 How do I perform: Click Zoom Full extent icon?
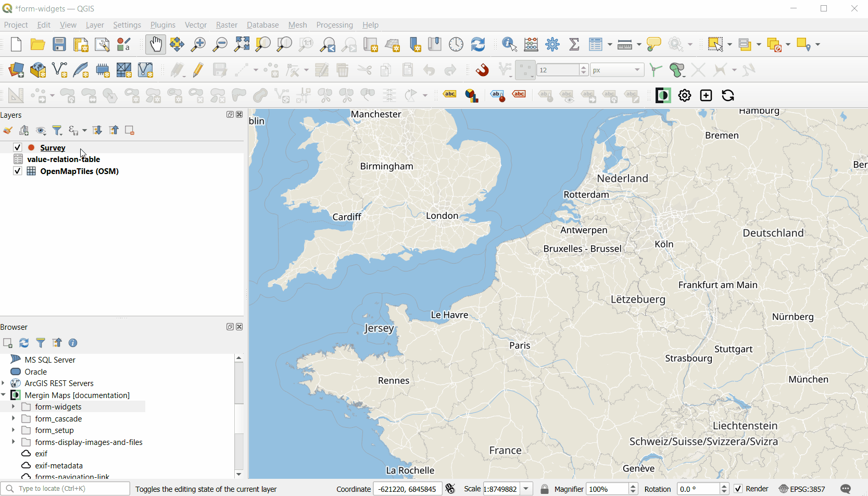pos(242,45)
